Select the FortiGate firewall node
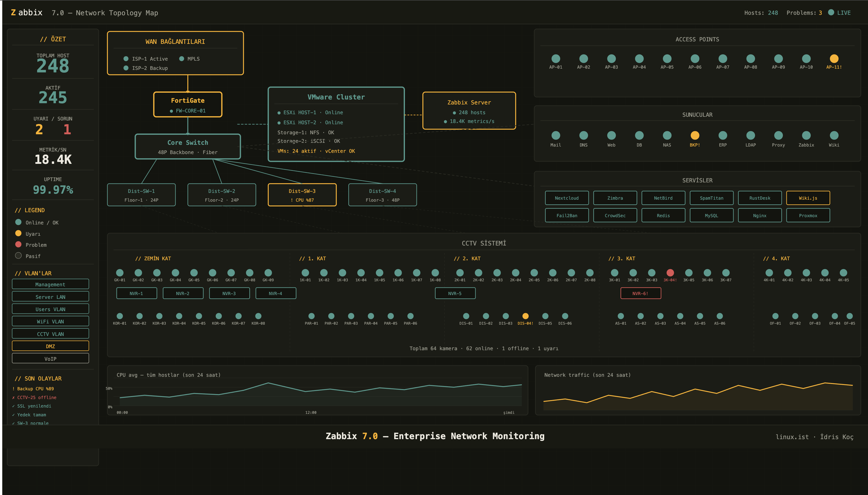 [x=188, y=104]
